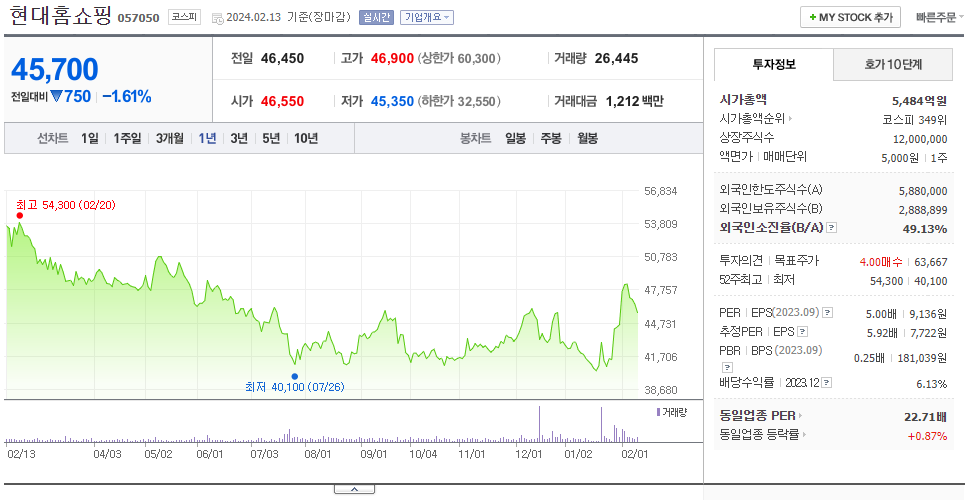Click the help icon beside PER EPS(2023.09)

[x=827, y=313]
